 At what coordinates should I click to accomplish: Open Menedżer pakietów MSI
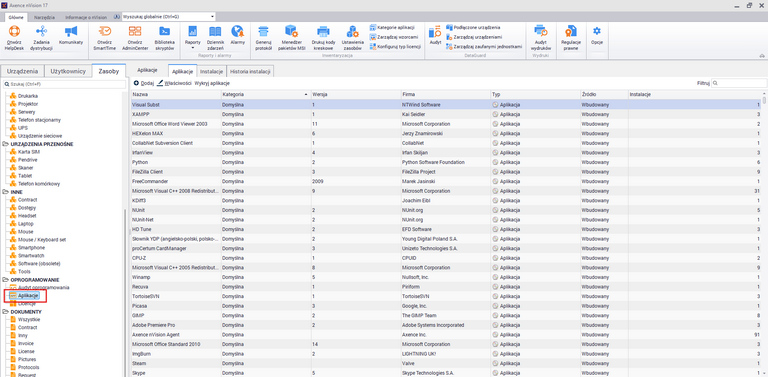(291, 38)
